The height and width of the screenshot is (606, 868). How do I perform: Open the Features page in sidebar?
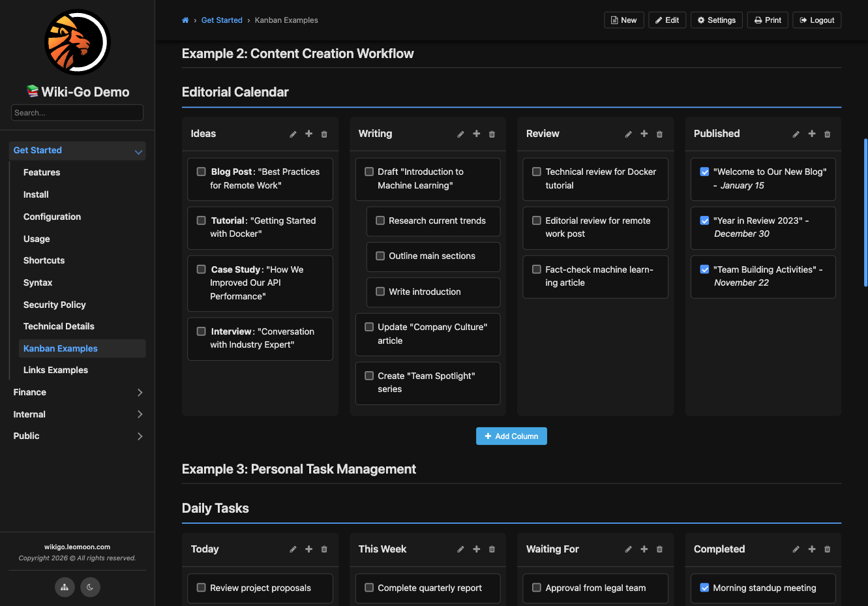click(42, 172)
